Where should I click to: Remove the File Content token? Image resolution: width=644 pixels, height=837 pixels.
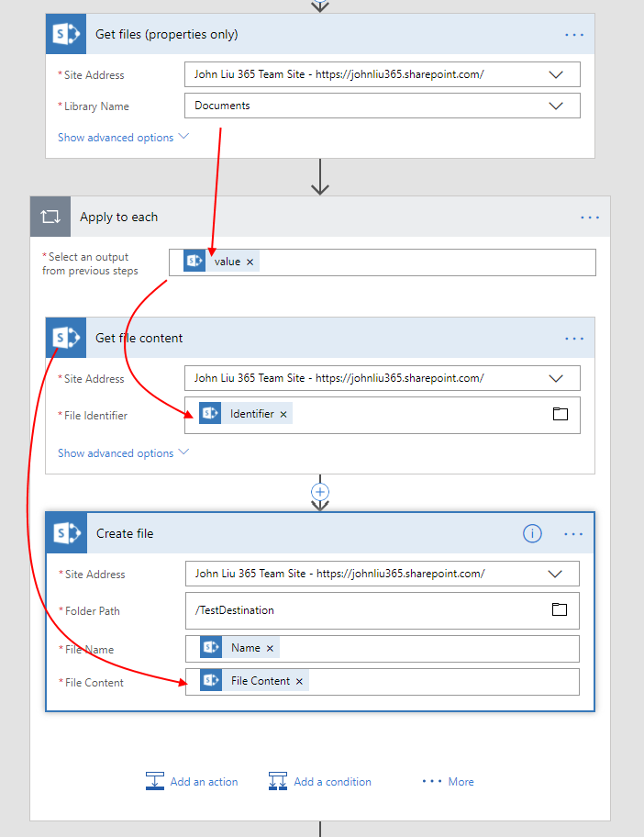(299, 682)
